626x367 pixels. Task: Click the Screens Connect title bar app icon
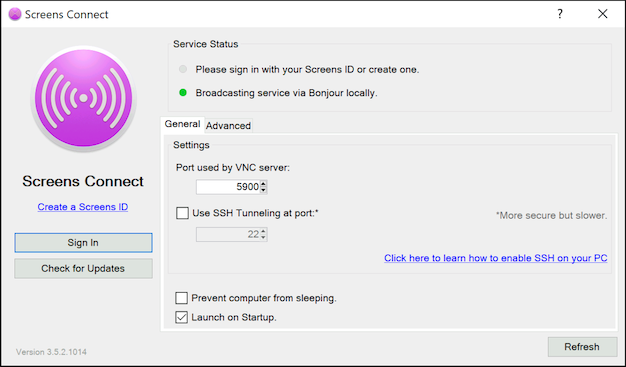(15, 14)
